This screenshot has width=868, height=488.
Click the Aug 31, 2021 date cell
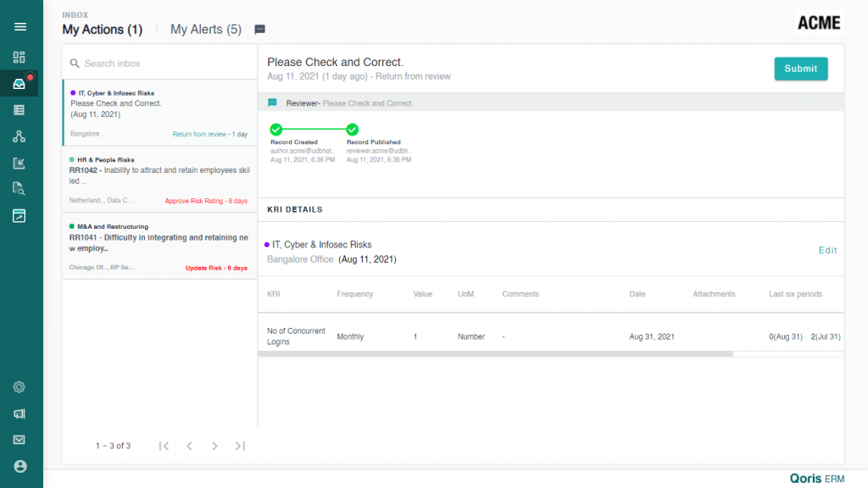coord(652,337)
